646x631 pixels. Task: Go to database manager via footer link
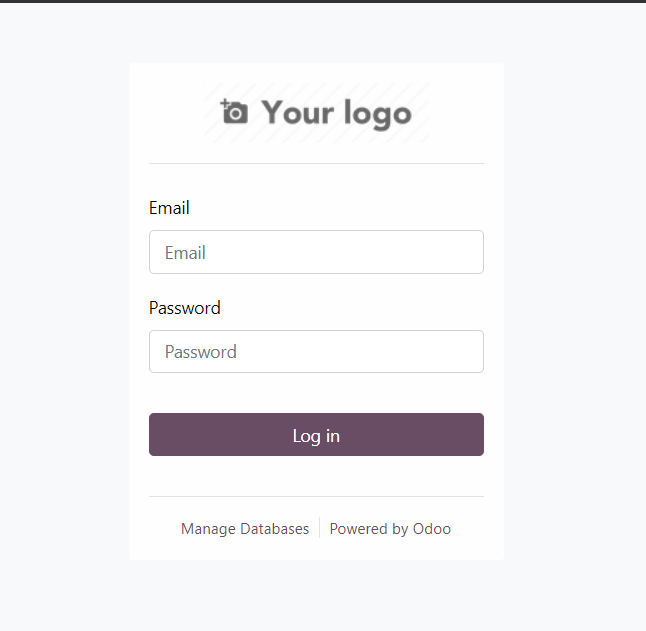coord(245,529)
